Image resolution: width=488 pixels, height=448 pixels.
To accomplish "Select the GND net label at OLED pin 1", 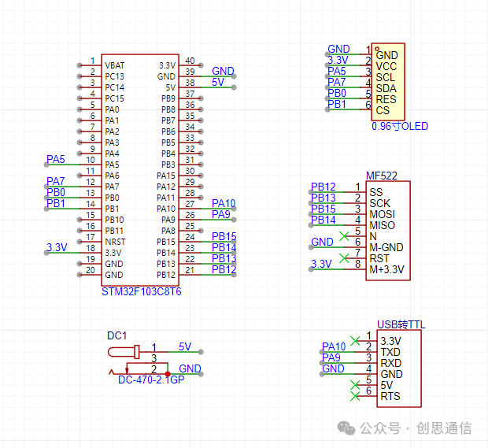I will coord(338,49).
